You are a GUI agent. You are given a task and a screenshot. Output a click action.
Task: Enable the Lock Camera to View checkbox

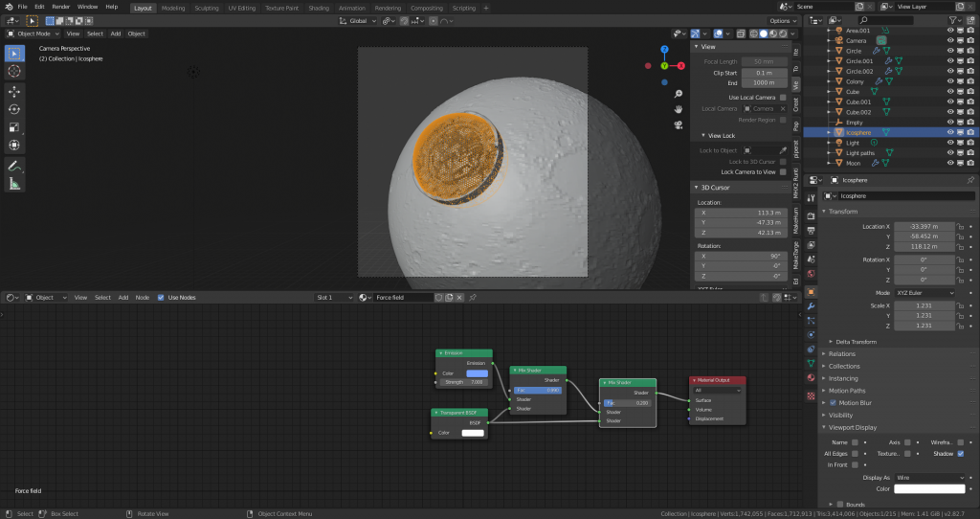click(x=782, y=171)
